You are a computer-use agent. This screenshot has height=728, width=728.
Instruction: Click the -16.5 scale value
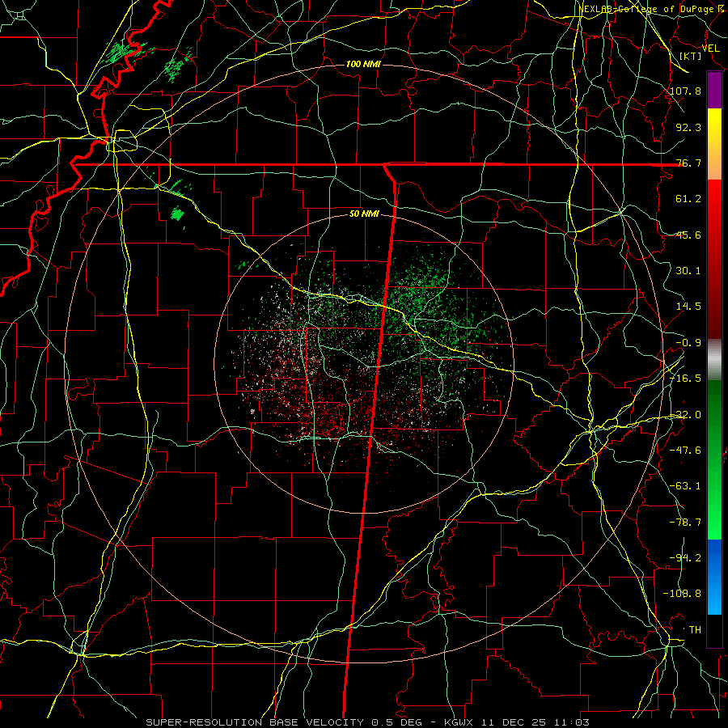click(685, 378)
